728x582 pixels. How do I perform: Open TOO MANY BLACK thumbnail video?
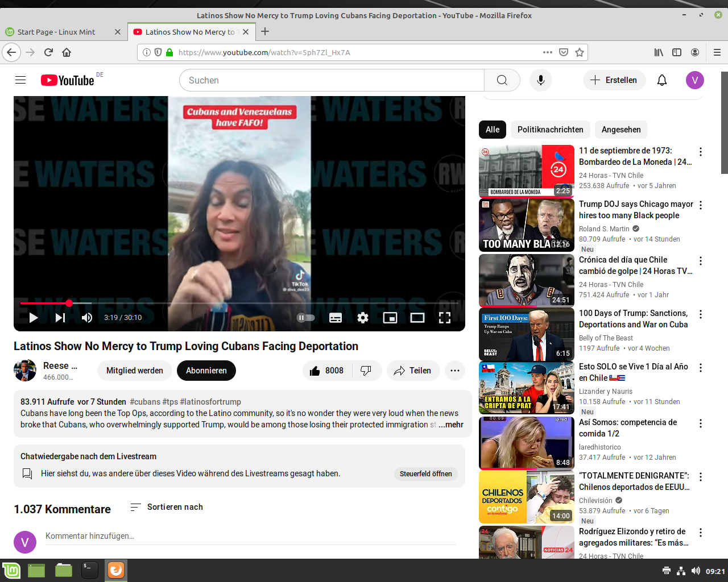coord(527,225)
